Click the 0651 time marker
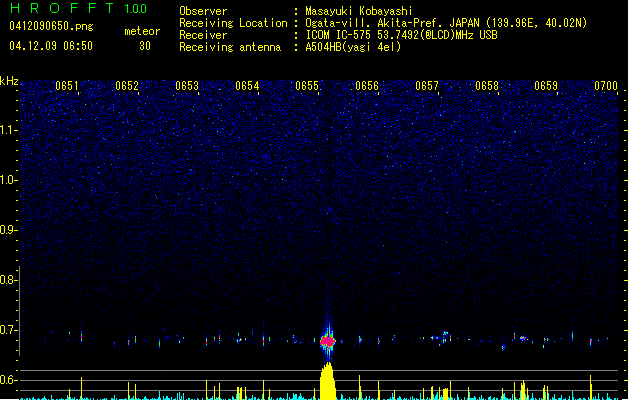Screen dimensions: 629x400 (67, 86)
